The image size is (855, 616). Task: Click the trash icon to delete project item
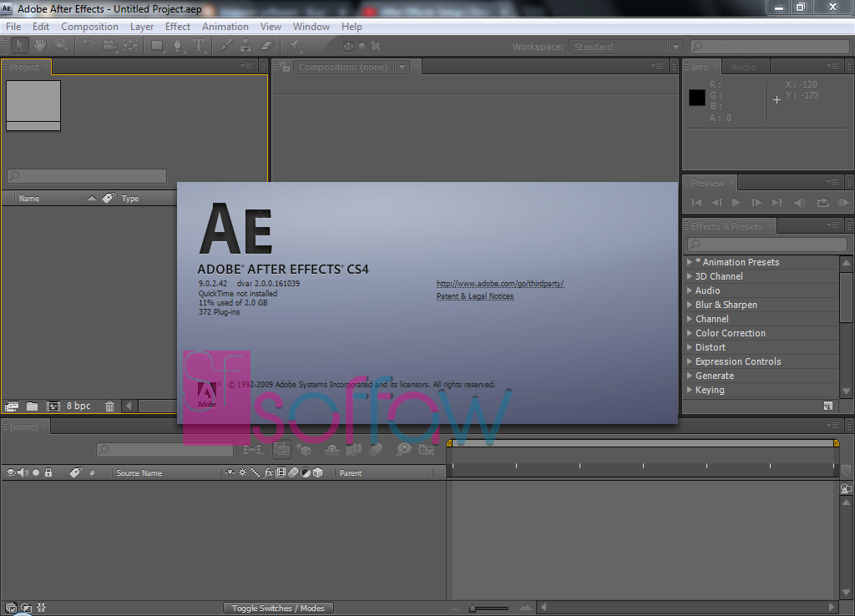click(x=109, y=406)
